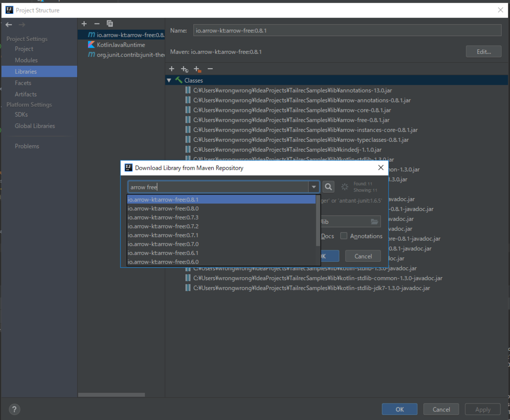Click the search magnifier in Maven dialog

point(329,187)
